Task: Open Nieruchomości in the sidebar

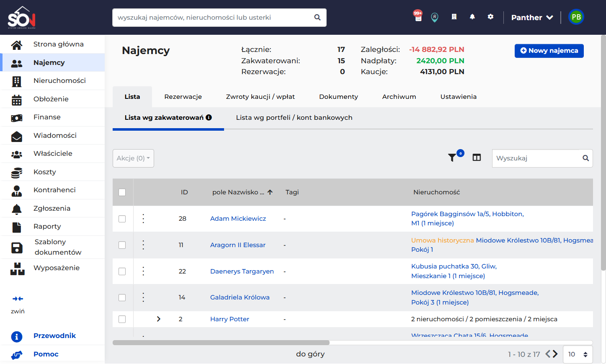Action: point(53,81)
